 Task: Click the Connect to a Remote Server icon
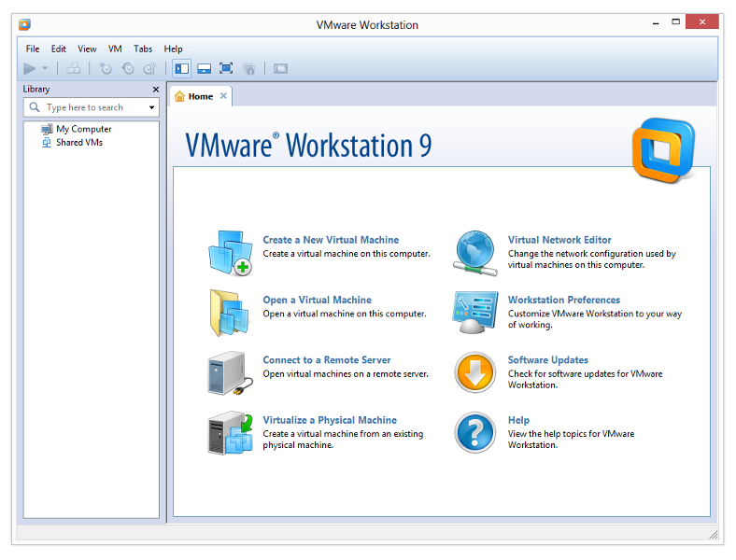230,373
